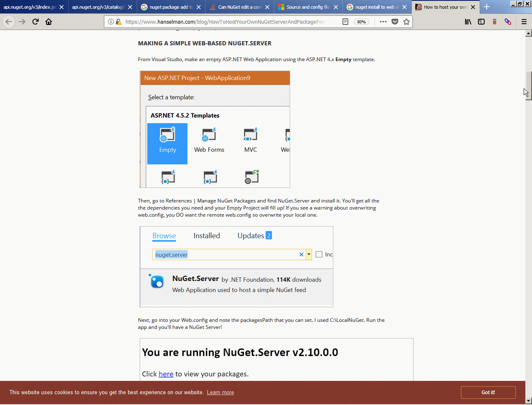This screenshot has height=405, width=532.
Task: Click the 'New ASP.NET Project - WebApplication9' title bar
Action: pyautogui.click(x=215, y=78)
